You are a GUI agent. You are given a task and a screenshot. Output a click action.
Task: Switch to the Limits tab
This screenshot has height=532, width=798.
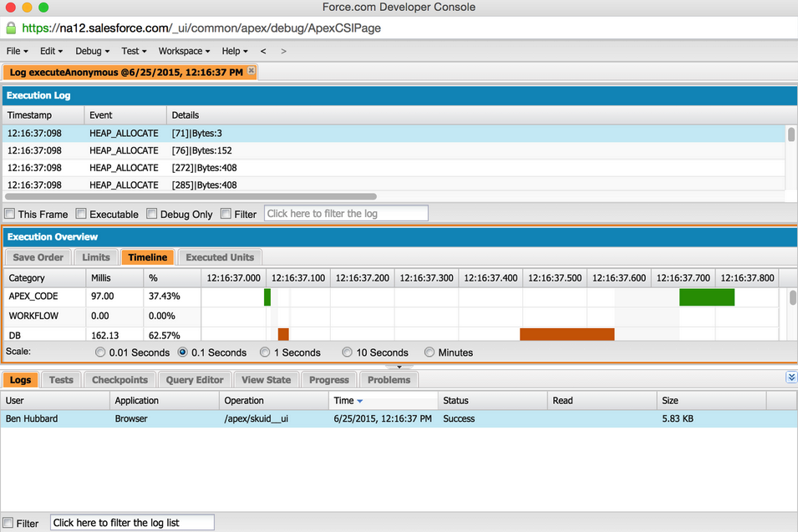coord(96,257)
